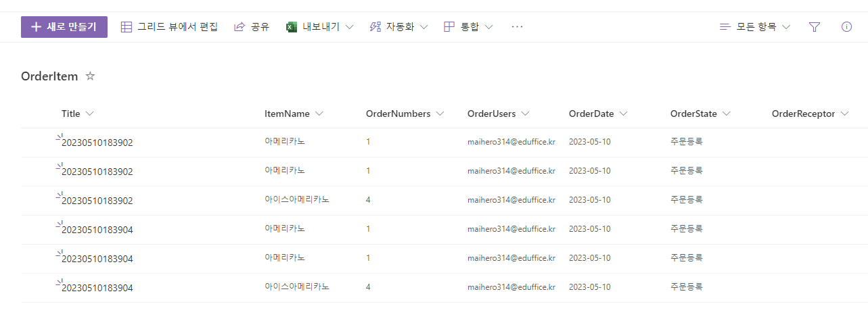Open the Title column header menu

(78, 114)
